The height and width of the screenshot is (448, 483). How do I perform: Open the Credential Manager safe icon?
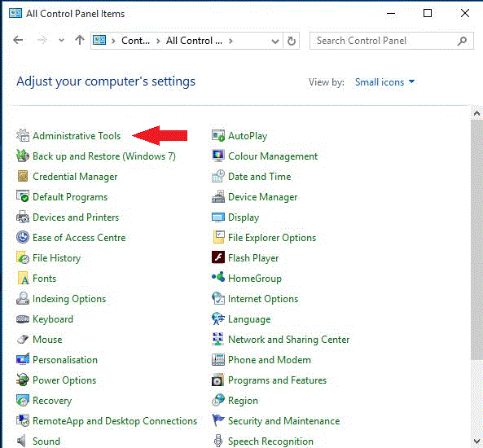pyautogui.click(x=23, y=176)
